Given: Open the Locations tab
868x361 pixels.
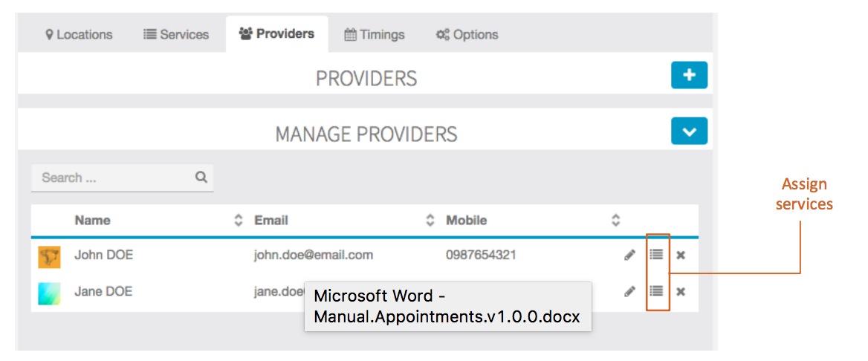Looking at the screenshot, I should (79, 34).
